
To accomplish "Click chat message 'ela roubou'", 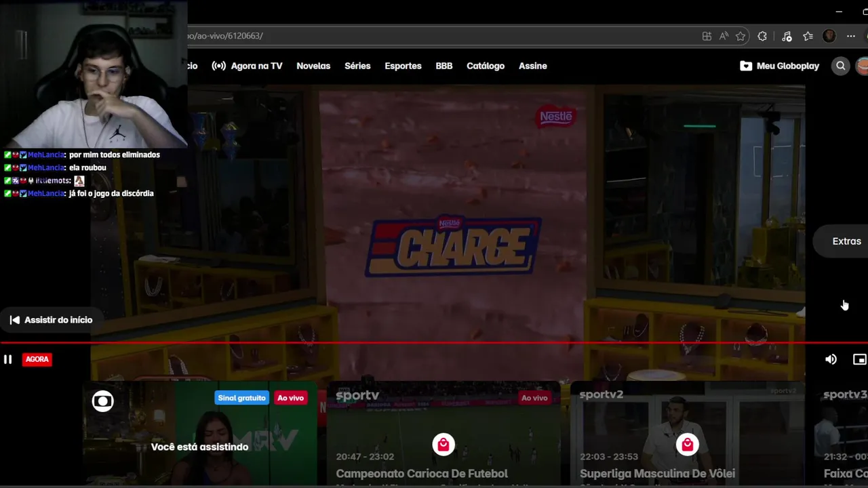I will (87, 167).
